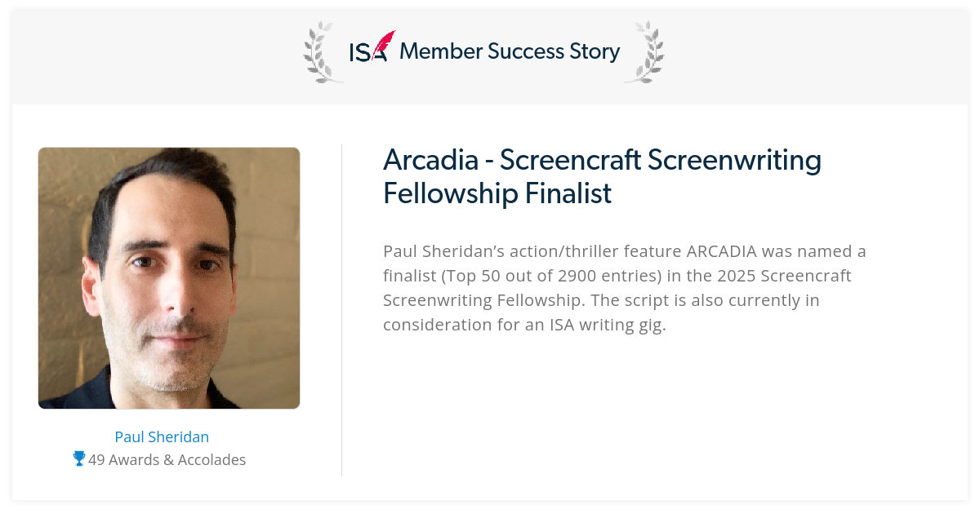Click the vertical divider beside the photo

(341, 310)
